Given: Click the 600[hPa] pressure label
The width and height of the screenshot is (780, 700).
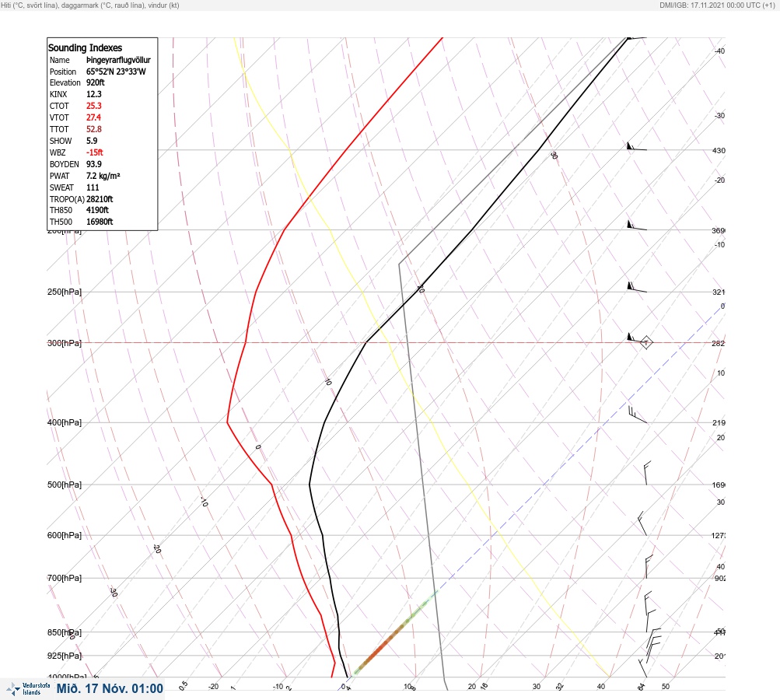Looking at the screenshot, I should pyautogui.click(x=65, y=535).
